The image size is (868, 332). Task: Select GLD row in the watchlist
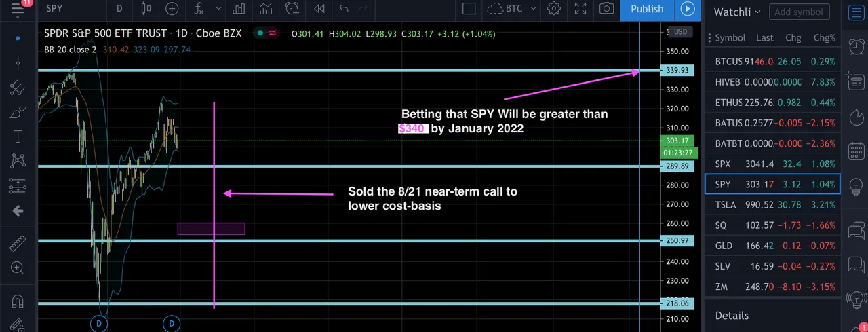tap(772, 245)
